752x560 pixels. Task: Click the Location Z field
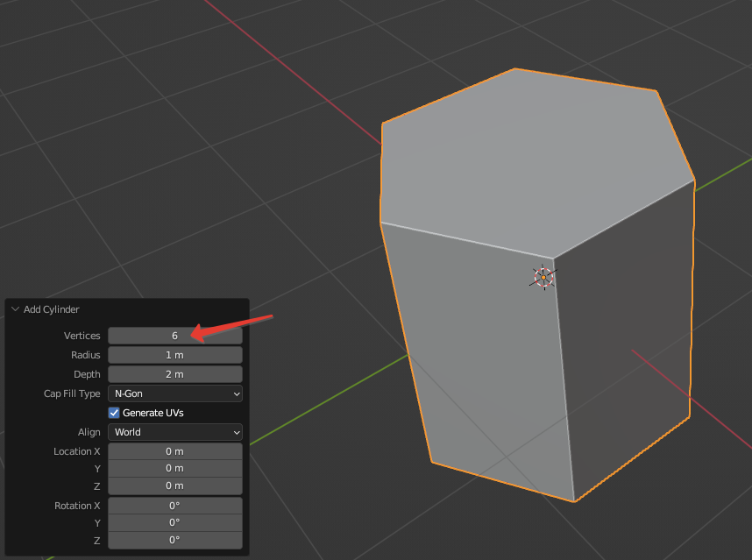tap(175, 486)
